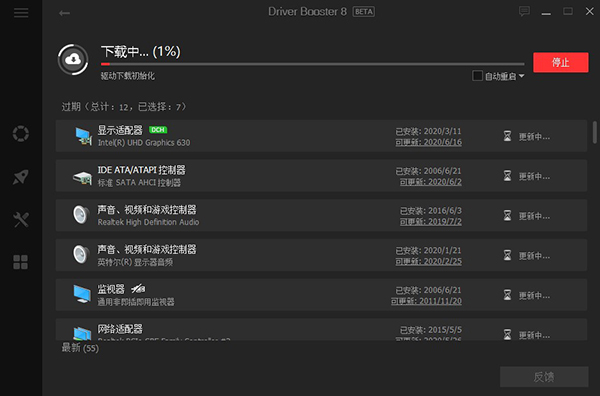The width and height of the screenshot is (600, 396).
Task: Click the driver list vertical scrollbar
Action: coord(595,132)
